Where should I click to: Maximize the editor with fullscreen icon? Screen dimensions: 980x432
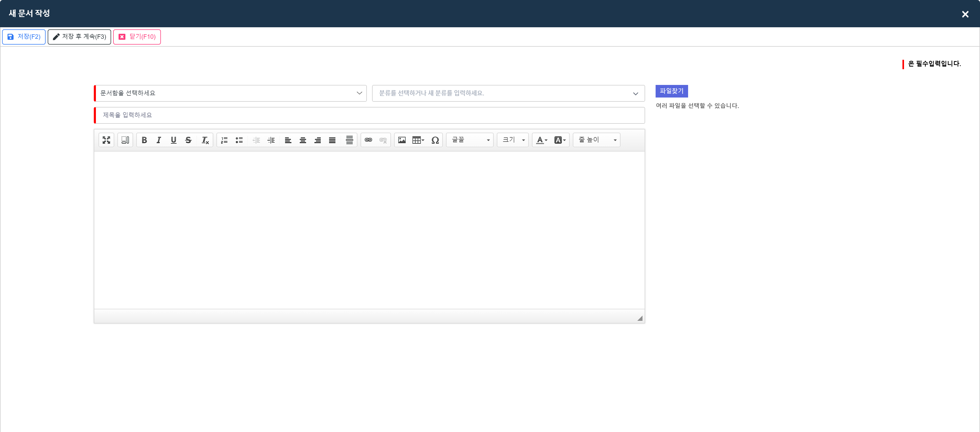pyautogui.click(x=107, y=140)
